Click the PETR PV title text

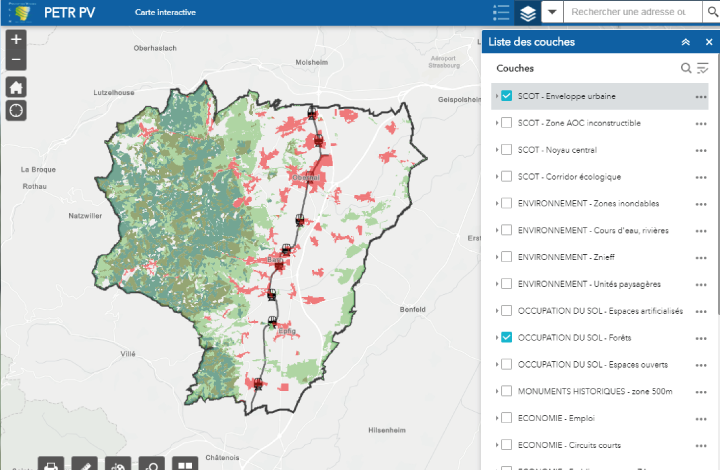pos(69,12)
